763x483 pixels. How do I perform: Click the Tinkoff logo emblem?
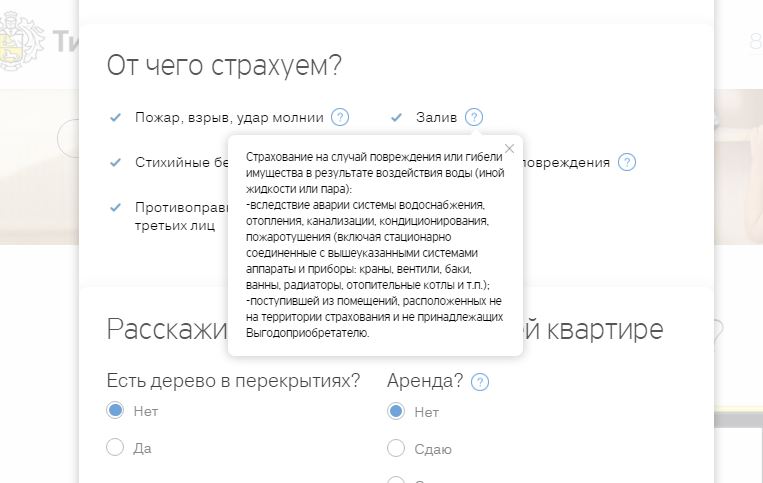tap(21, 41)
